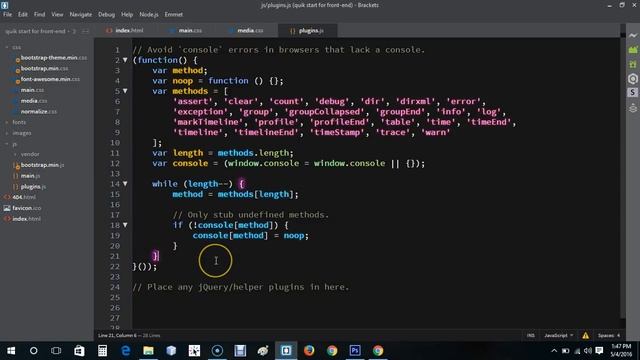Open the Edit menu
The height and width of the screenshot is (360, 640).
(22, 14)
